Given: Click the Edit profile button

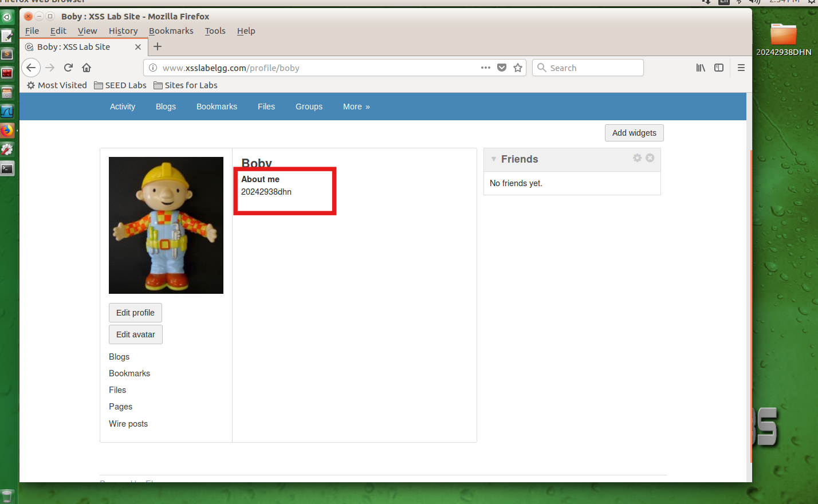Looking at the screenshot, I should (135, 313).
